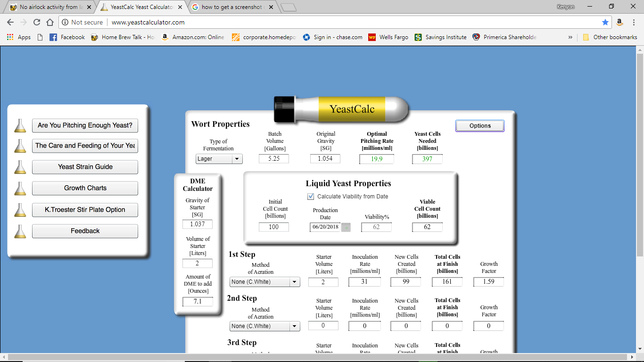
Task: Expand the bookmarks overflow chevron
Action: click(570, 37)
